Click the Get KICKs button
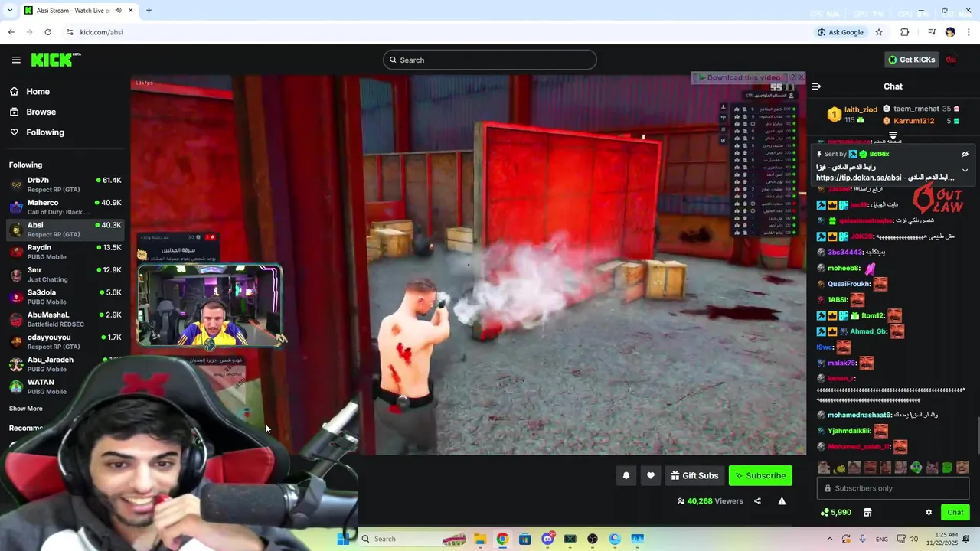980x551 pixels. tap(911, 60)
